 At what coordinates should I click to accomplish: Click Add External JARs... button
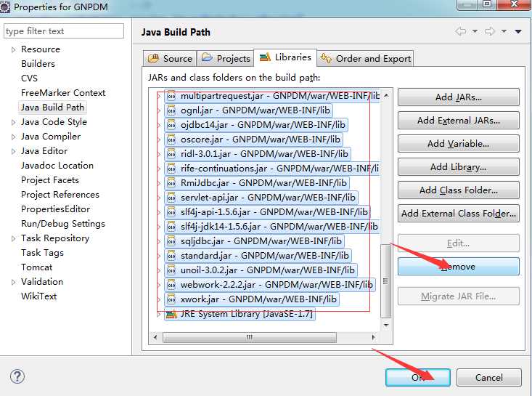click(459, 121)
